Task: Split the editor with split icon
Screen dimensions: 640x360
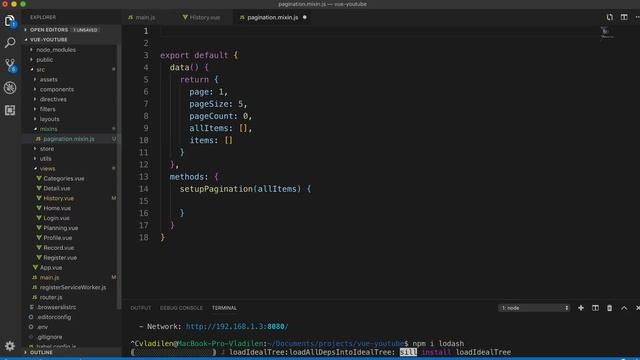Action: (624, 17)
